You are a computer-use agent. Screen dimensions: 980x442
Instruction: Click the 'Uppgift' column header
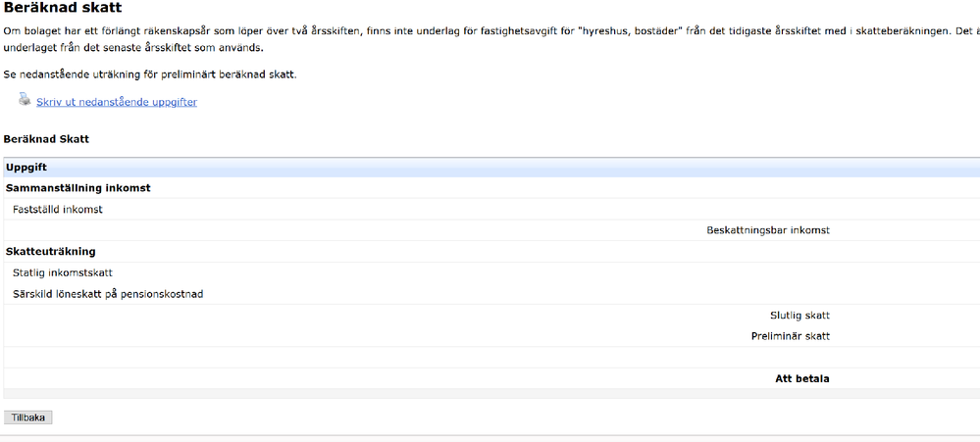26,168
